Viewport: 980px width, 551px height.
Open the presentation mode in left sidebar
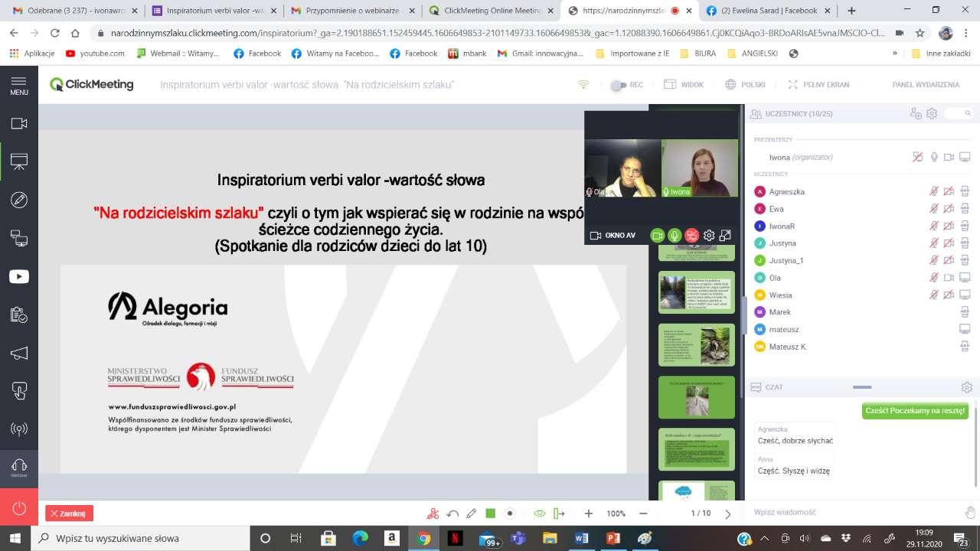[x=18, y=161]
